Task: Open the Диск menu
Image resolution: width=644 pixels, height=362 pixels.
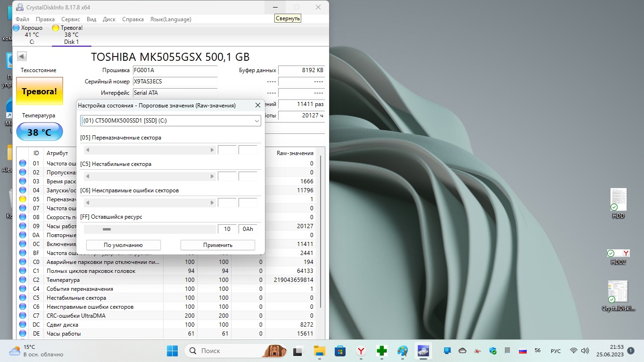Action: (109, 19)
